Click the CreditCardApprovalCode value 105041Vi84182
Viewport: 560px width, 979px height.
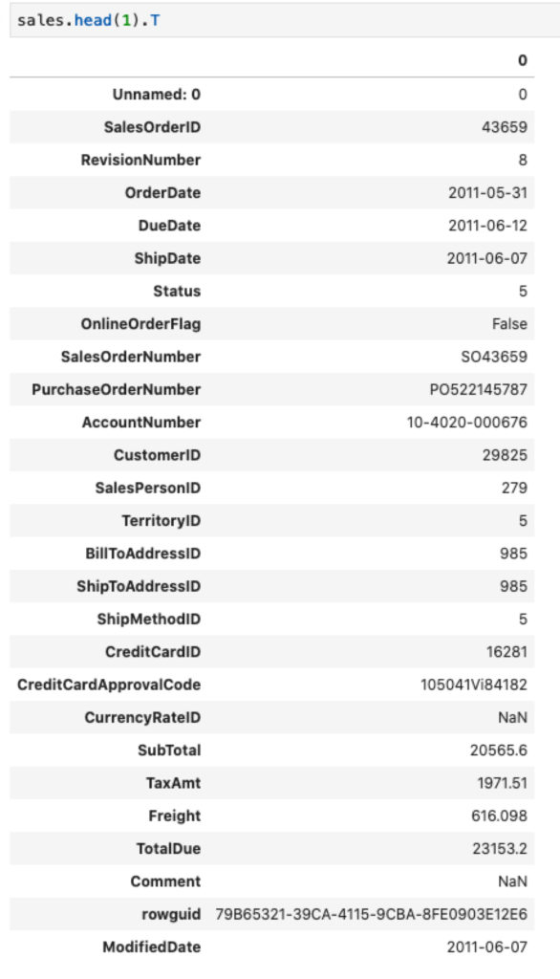coord(474,685)
